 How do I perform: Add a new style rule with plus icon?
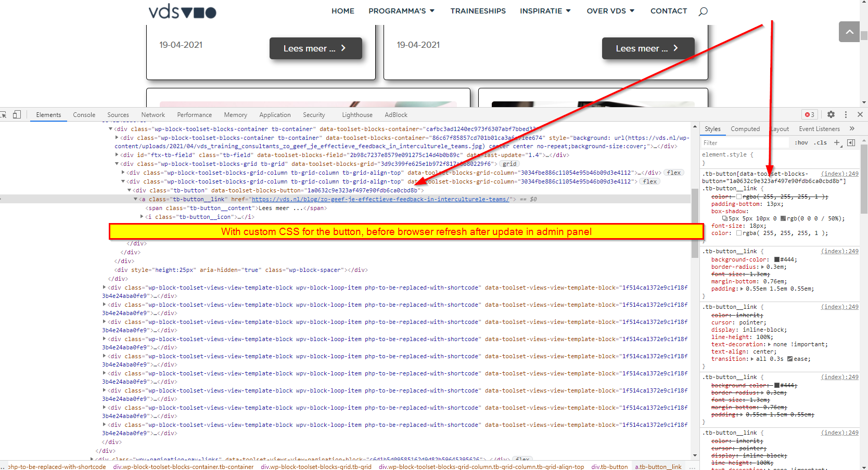coord(837,142)
